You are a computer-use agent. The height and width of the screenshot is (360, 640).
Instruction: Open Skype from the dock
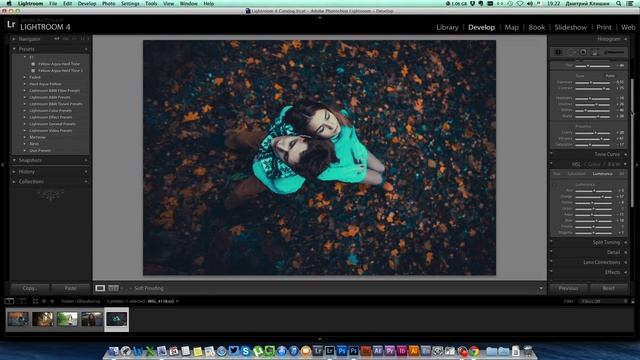245,351
